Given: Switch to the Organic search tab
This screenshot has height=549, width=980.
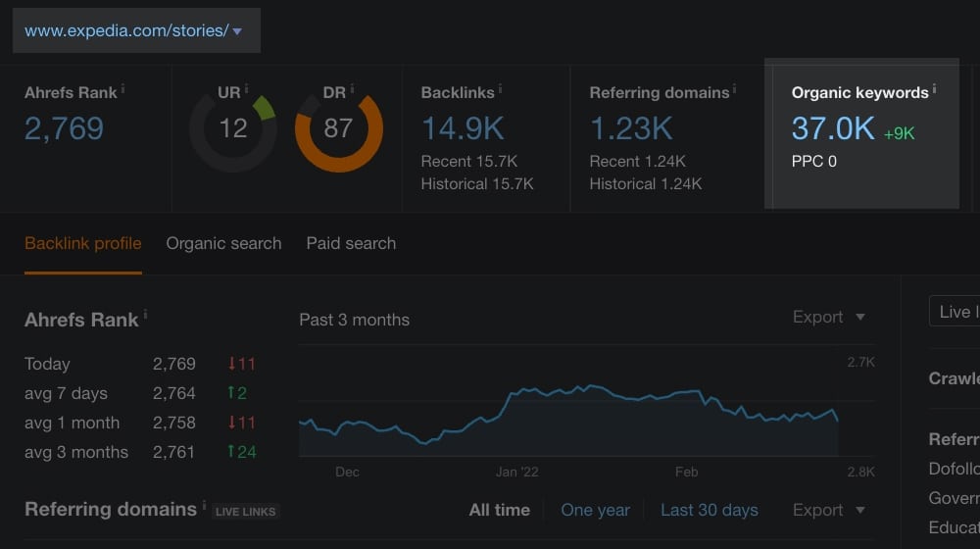Looking at the screenshot, I should (x=223, y=243).
